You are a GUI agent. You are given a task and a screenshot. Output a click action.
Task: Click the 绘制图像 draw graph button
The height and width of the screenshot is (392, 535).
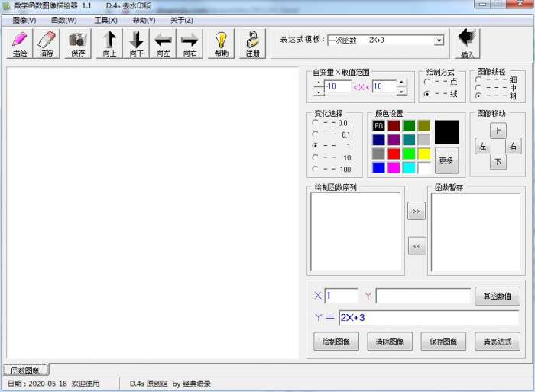point(336,341)
